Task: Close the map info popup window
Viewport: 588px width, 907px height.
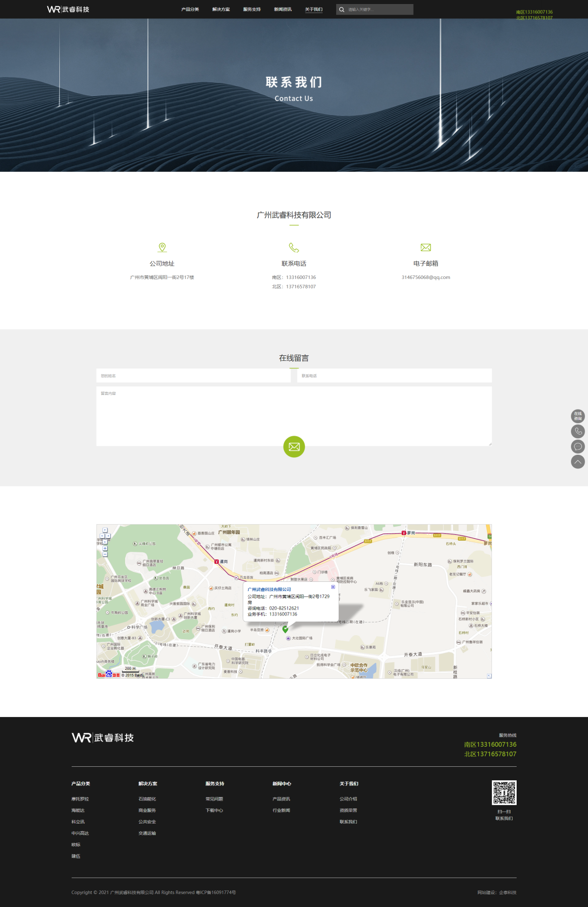Action: [x=333, y=587]
